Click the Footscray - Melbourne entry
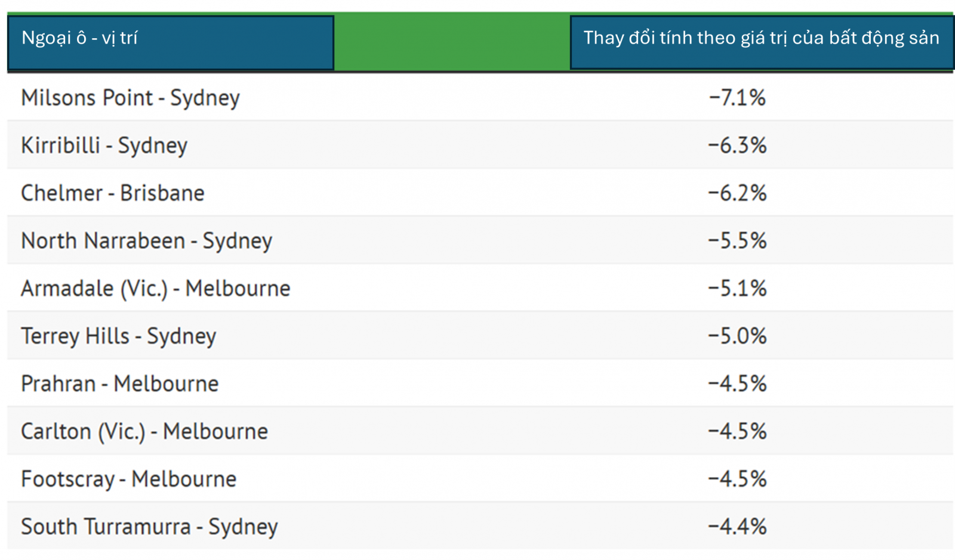955x560 pixels. 128,479
